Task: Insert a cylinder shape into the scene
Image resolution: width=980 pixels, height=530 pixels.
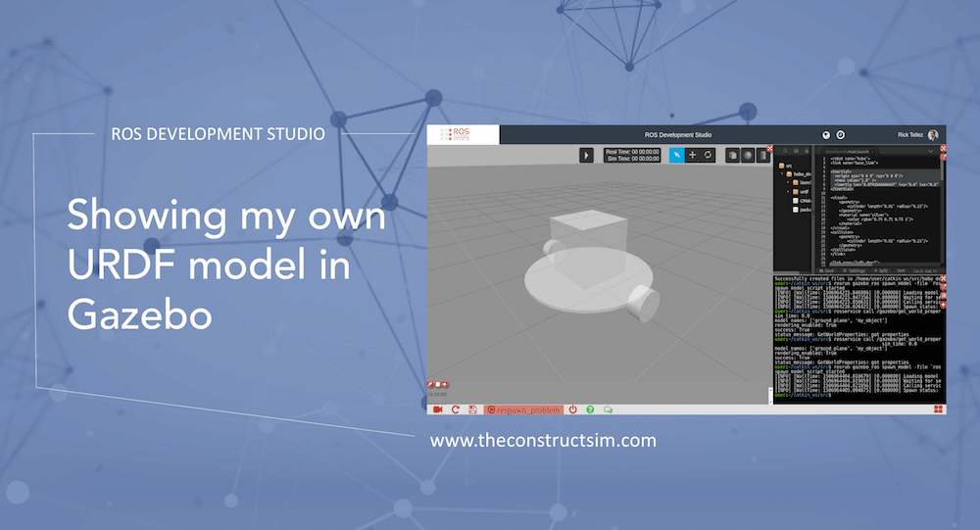Action: click(761, 155)
